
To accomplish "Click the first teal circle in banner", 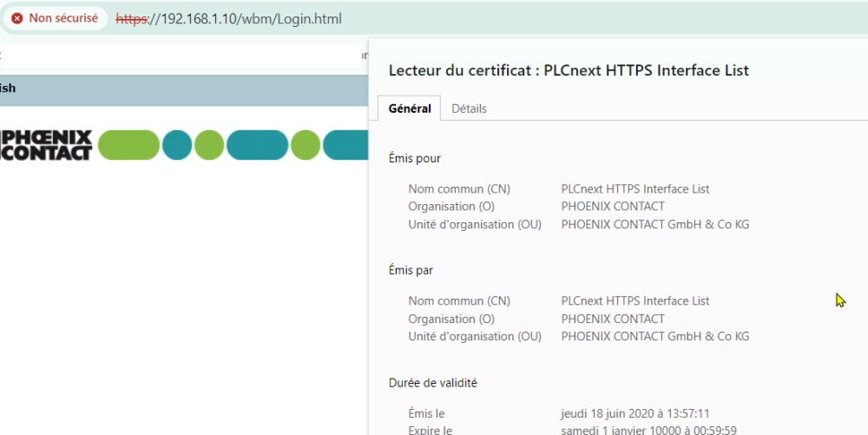I will (x=177, y=145).
